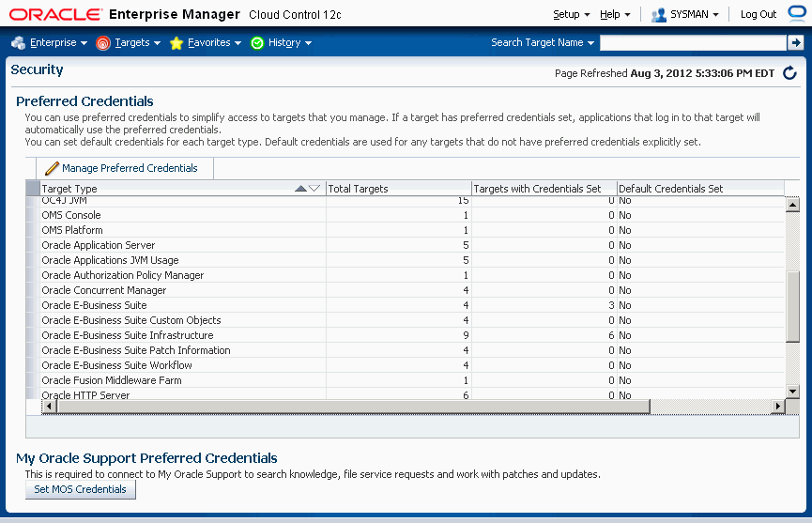The image size is (812, 523).
Task: Open the Help dropdown menu
Action: point(615,14)
